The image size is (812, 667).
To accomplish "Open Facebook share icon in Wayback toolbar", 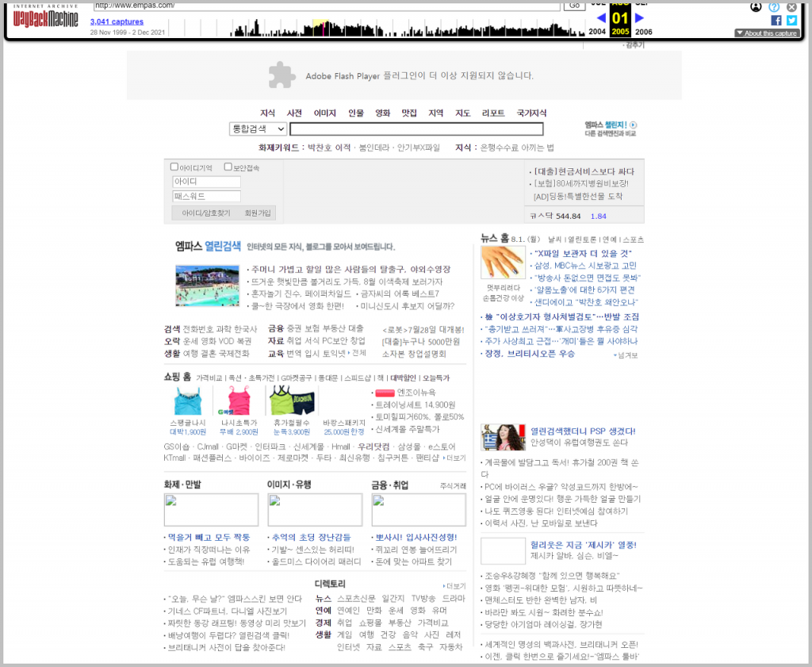I will click(x=776, y=20).
